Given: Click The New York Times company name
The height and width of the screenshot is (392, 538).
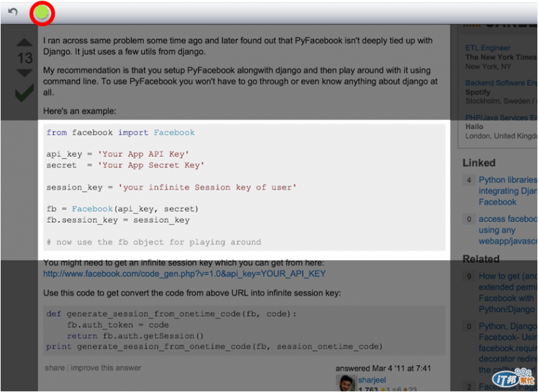Looking at the screenshot, I should point(501,57).
